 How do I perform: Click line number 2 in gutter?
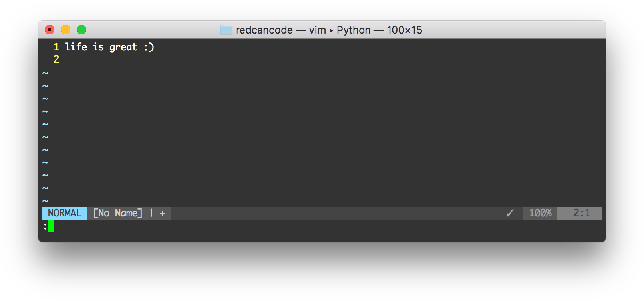coord(56,60)
